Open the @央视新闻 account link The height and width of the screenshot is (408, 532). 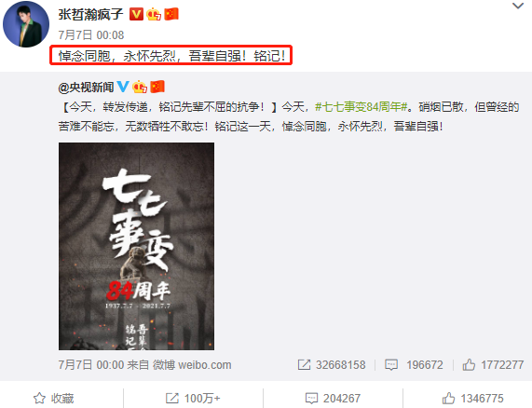click(86, 88)
